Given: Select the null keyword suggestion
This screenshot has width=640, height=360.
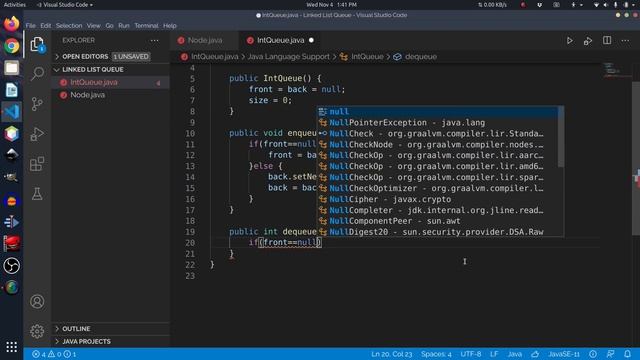Looking at the screenshot, I should pyautogui.click(x=438, y=112).
